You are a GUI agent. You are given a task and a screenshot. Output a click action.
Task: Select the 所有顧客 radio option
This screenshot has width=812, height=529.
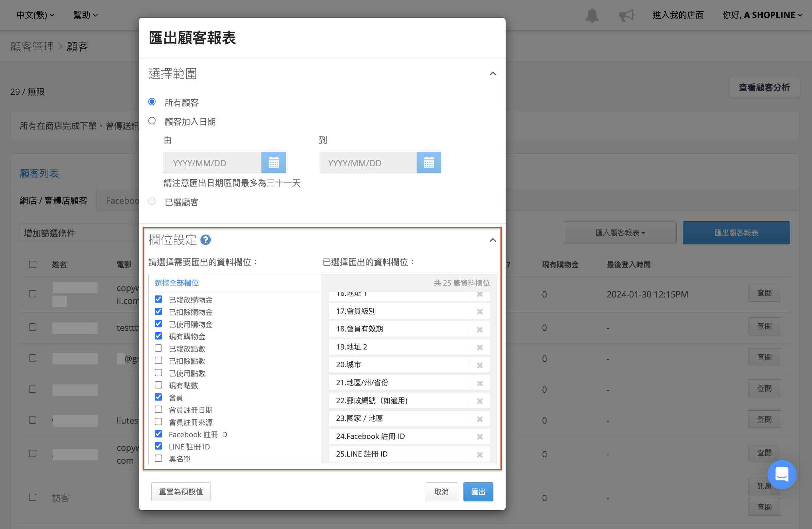click(x=152, y=102)
